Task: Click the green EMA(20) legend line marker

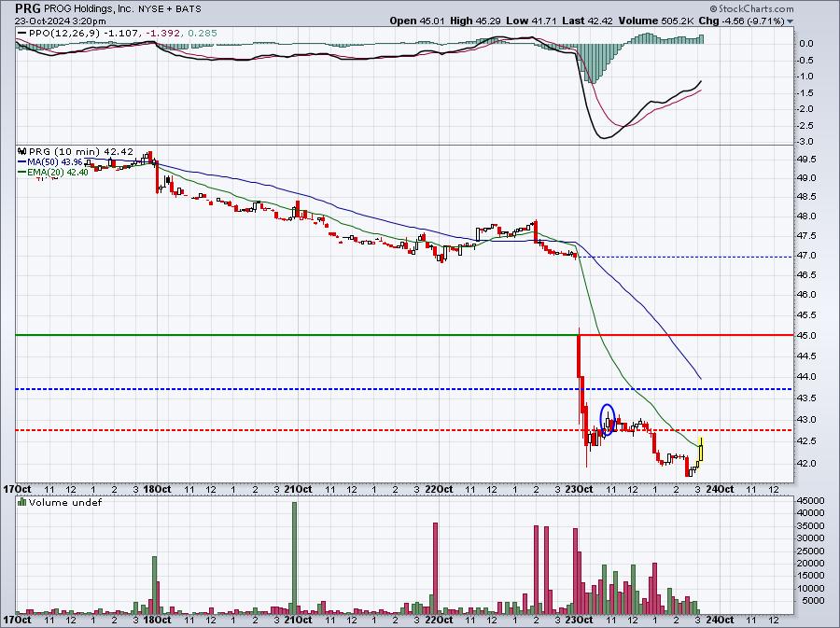Action: pos(21,172)
